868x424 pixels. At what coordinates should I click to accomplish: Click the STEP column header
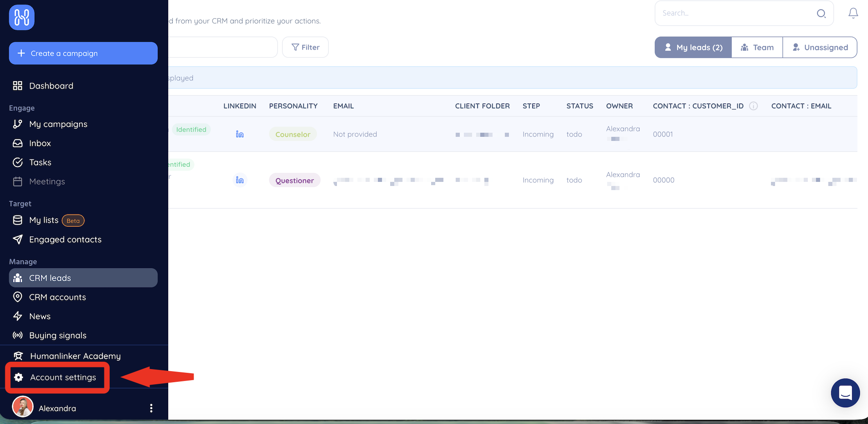pyautogui.click(x=531, y=106)
